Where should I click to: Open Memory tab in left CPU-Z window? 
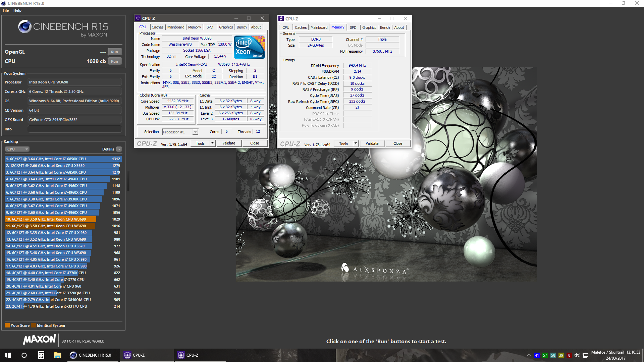click(x=195, y=27)
